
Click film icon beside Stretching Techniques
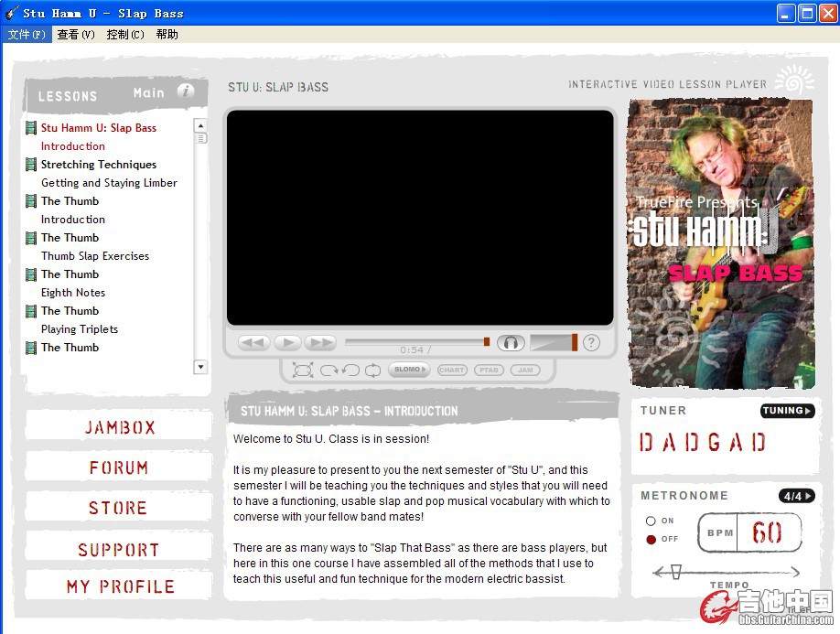click(31, 165)
